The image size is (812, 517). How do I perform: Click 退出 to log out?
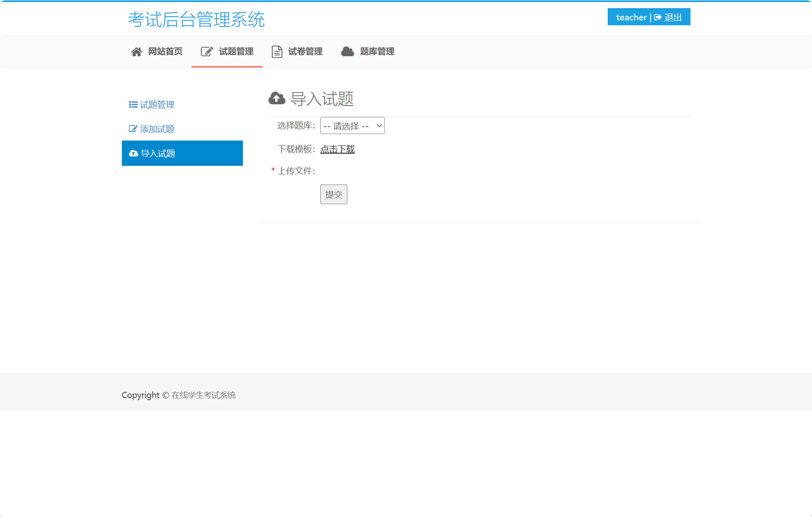tap(673, 17)
